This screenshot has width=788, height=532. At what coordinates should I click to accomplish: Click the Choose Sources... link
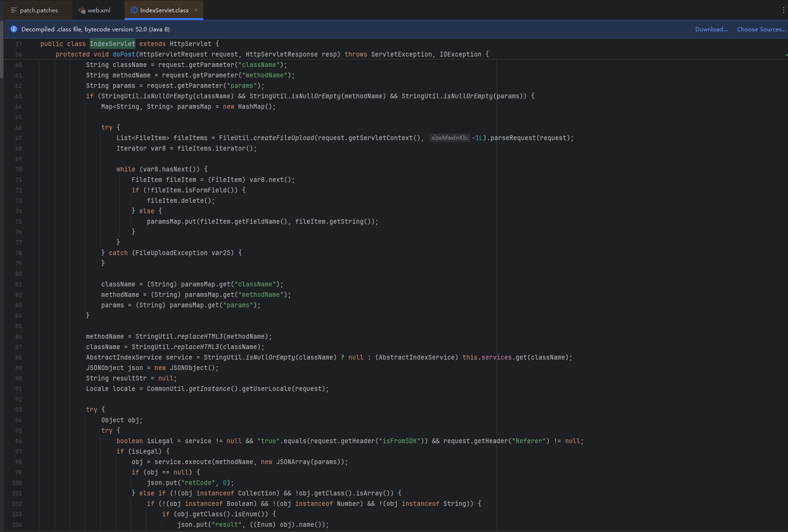pyautogui.click(x=761, y=29)
